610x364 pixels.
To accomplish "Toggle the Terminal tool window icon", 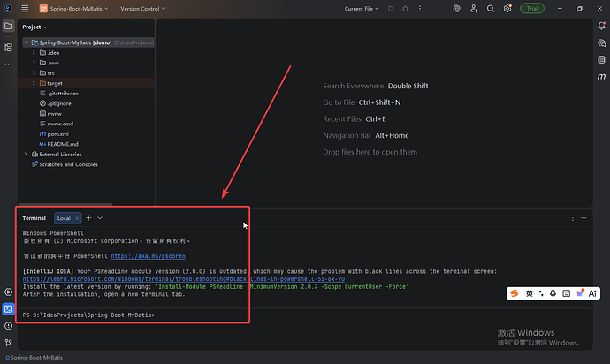I will [8, 309].
